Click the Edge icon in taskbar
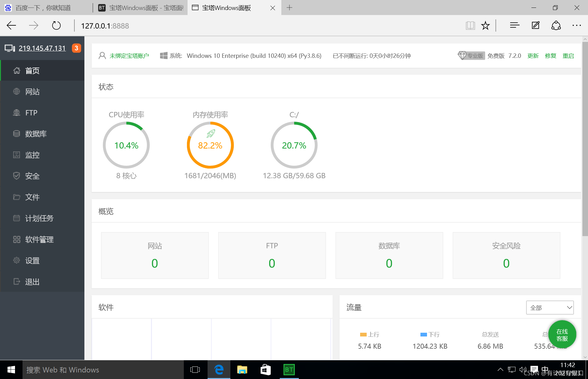588x379 pixels. [219, 370]
